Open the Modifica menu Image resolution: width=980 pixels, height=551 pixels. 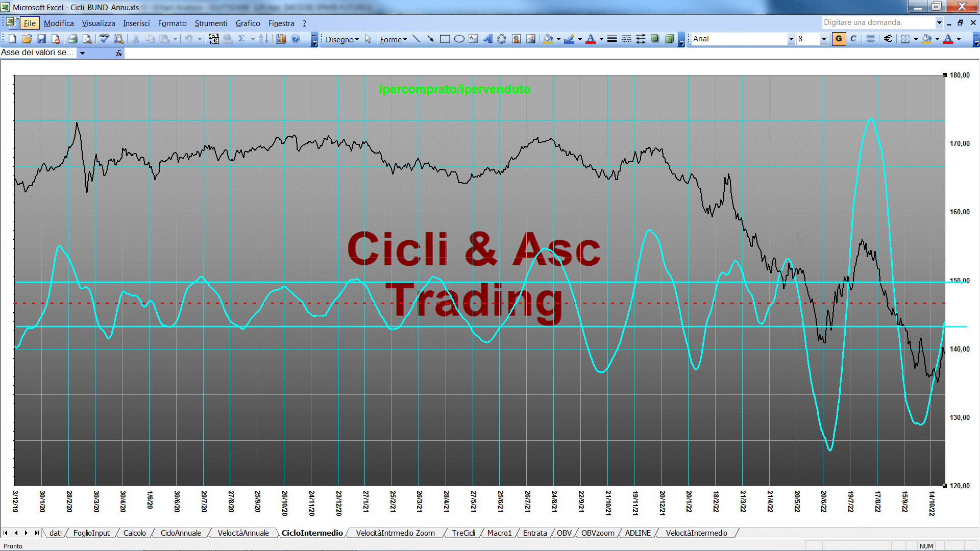tap(59, 23)
